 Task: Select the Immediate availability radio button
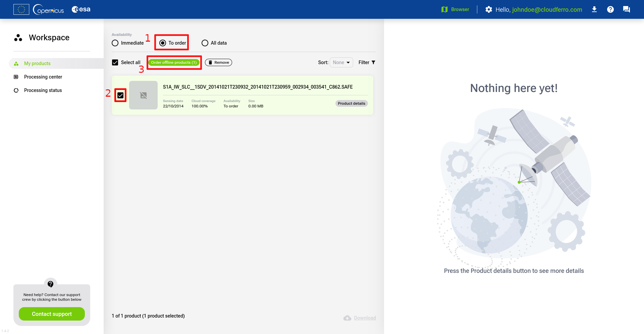coord(115,43)
